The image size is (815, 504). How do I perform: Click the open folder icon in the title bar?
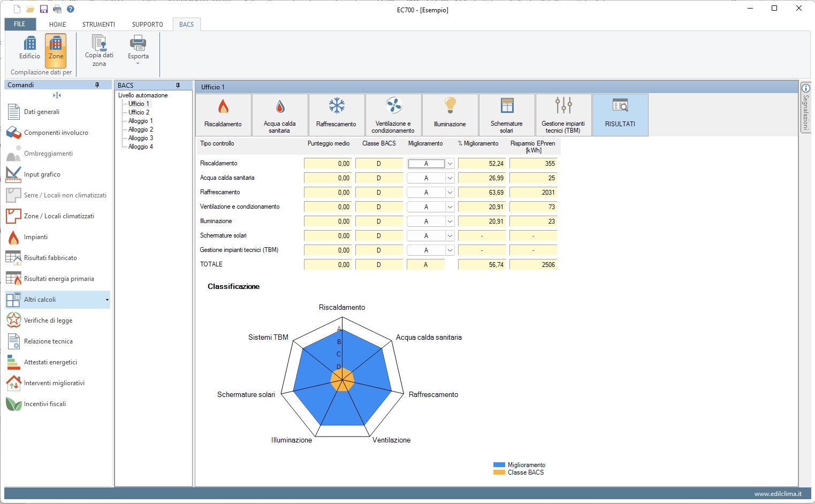point(31,9)
